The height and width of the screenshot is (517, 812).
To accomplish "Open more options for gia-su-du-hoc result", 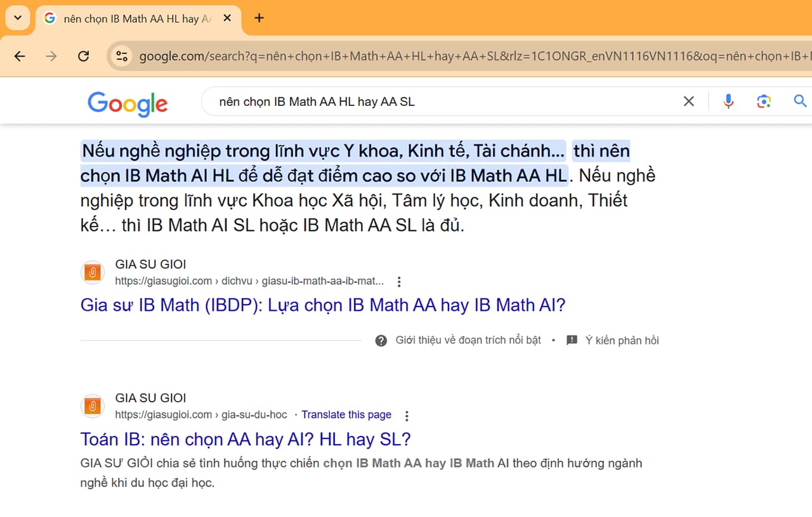I will pos(407,416).
